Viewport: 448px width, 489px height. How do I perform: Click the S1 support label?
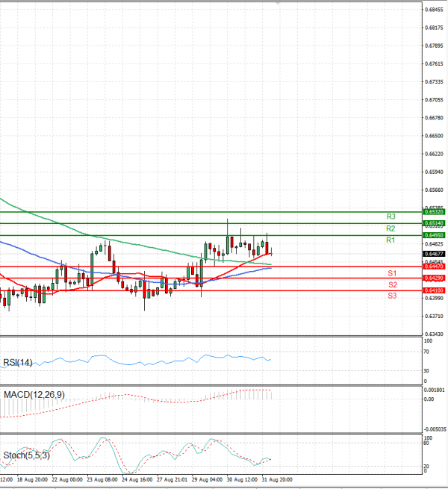392,273
